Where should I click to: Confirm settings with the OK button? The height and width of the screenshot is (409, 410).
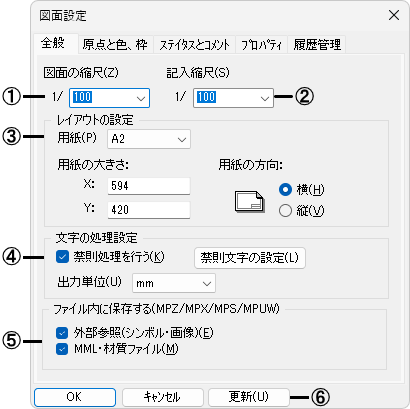coord(75,397)
